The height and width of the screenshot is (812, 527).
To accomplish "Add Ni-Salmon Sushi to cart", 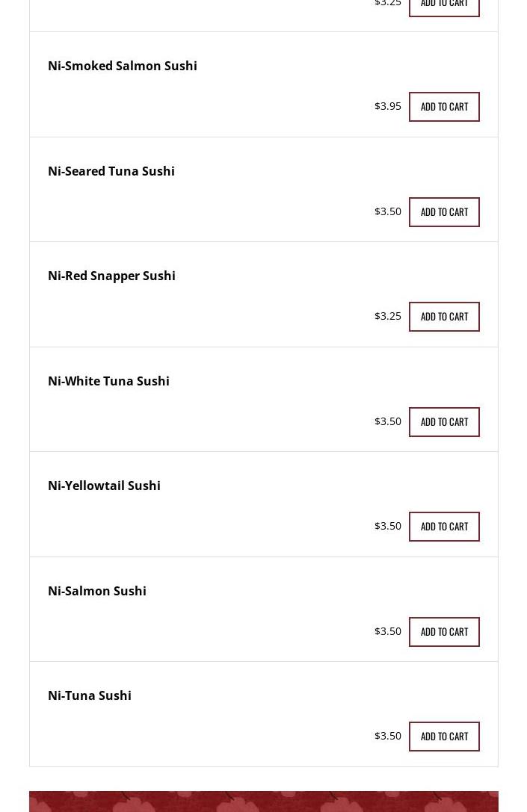I will [444, 632].
